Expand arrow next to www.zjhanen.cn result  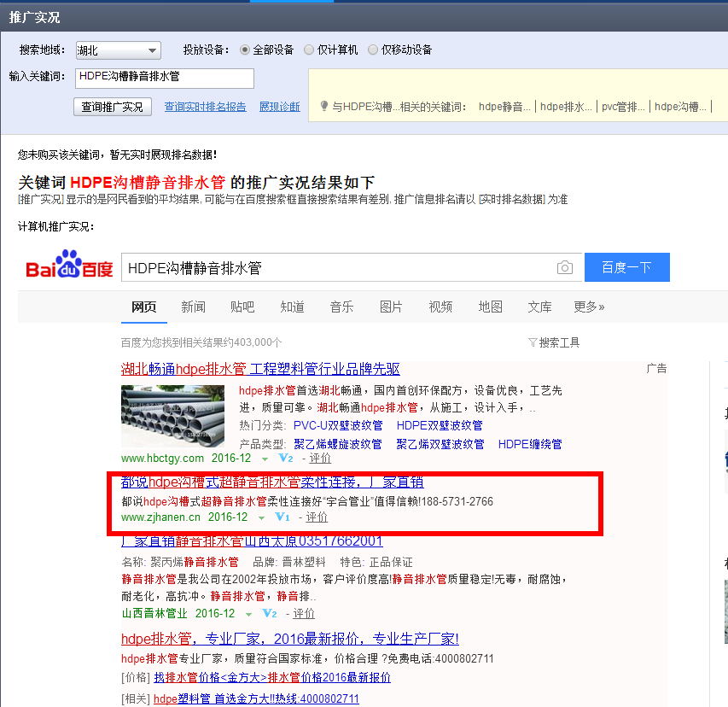click(x=261, y=517)
